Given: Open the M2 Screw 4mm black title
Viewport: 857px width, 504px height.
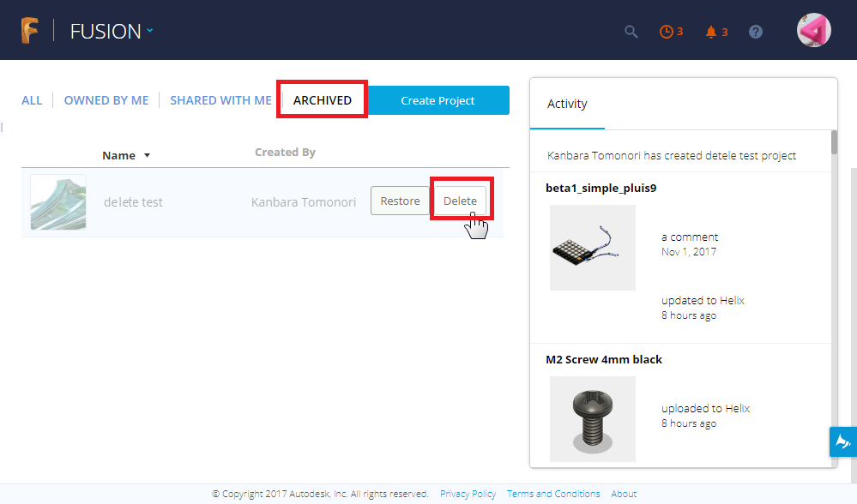Looking at the screenshot, I should click(603, 359).
